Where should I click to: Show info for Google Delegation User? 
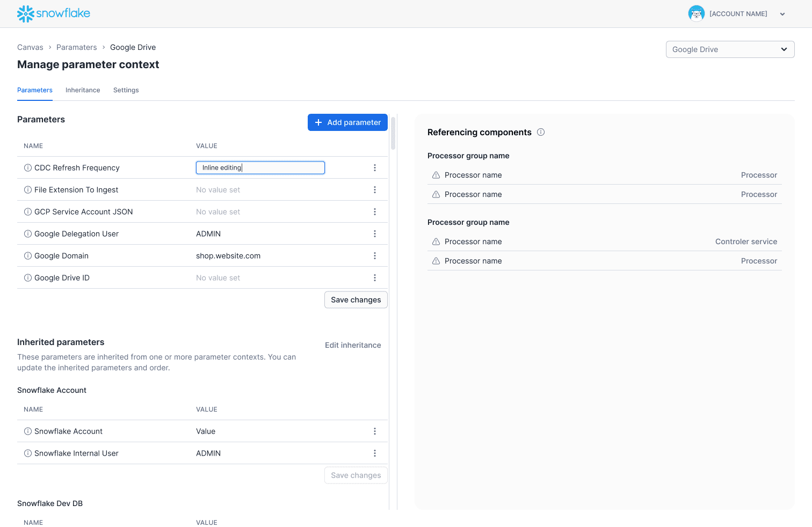(x=28, y=234)
